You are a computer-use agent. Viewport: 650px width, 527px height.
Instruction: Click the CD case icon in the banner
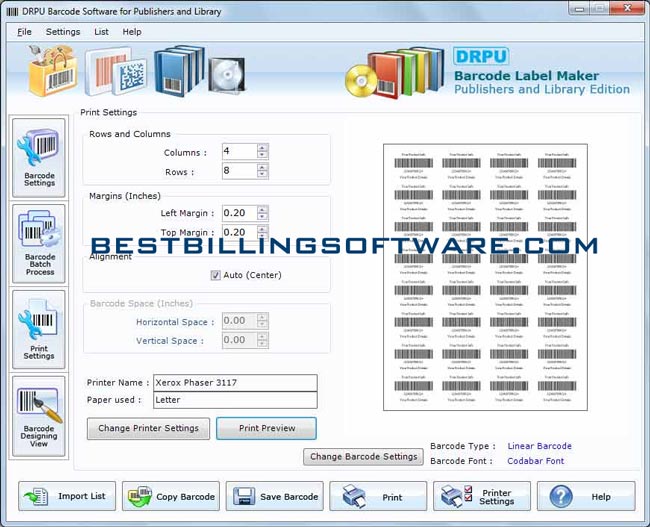[227, 75]
